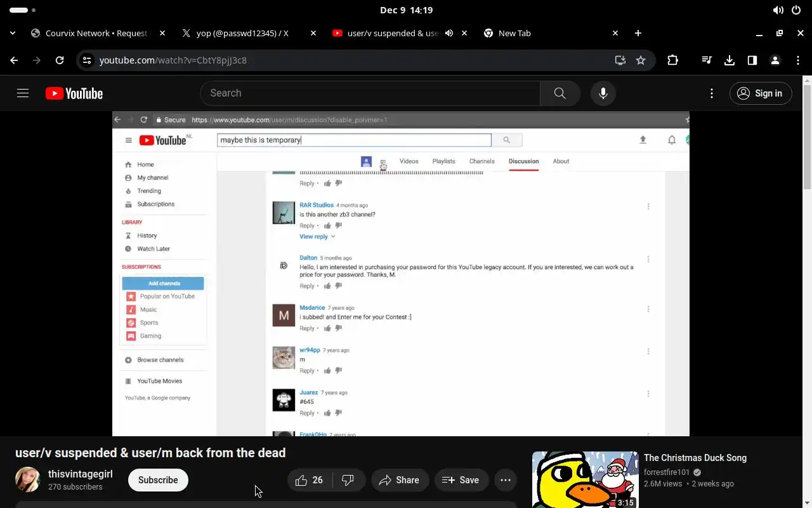Open browser downloads
This screenshot has height=508, width=812.
click(730, 60)
